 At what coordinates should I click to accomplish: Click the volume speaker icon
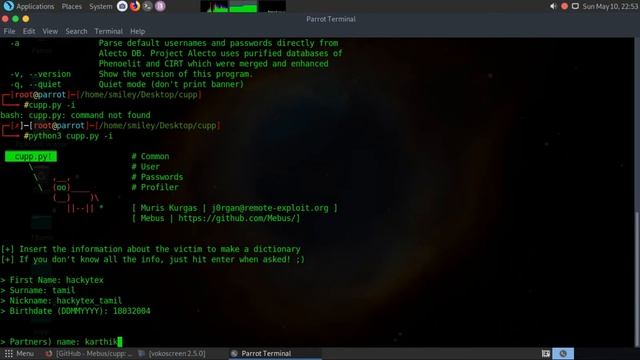[x=553, y=7]
